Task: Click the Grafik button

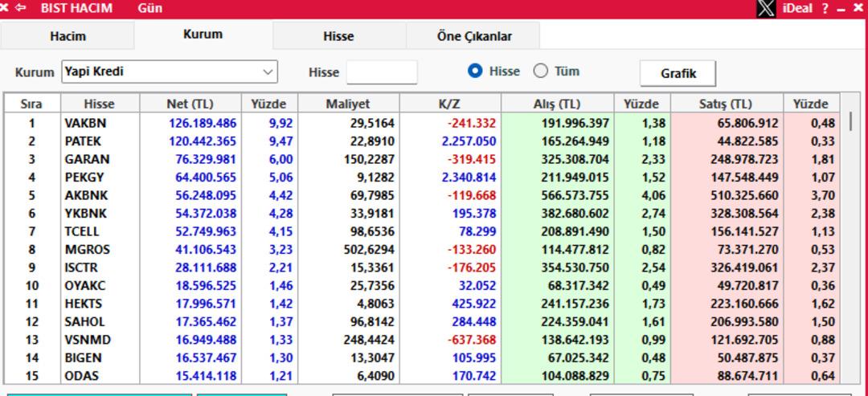Action: tap(678, 74)
